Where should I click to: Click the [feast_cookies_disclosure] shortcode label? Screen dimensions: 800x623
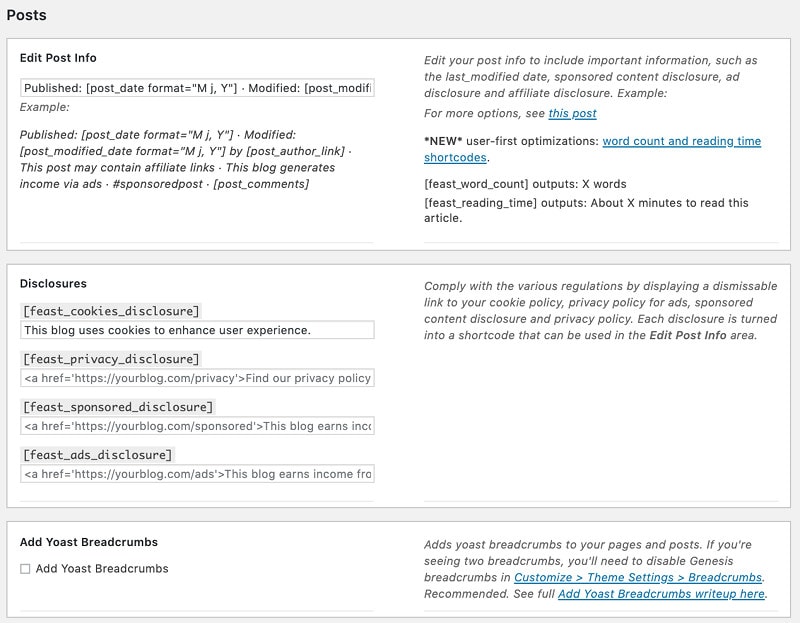[111, 311]
